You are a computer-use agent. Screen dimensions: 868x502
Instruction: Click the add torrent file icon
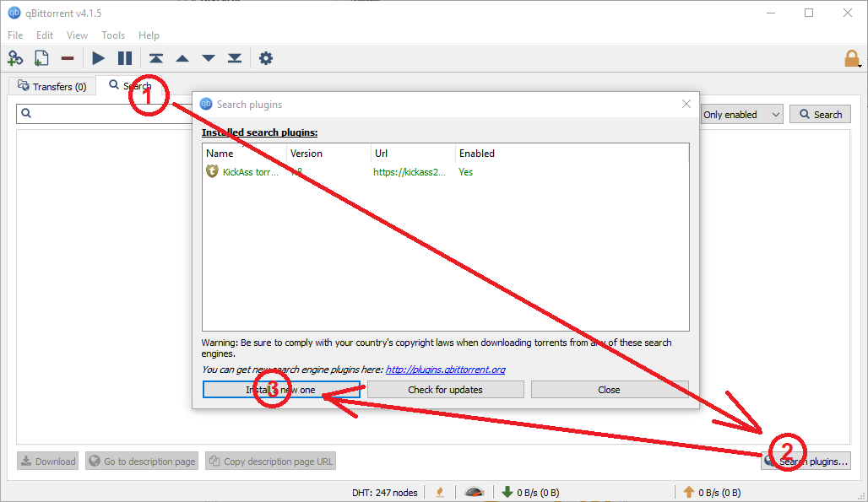click(41, 58)
